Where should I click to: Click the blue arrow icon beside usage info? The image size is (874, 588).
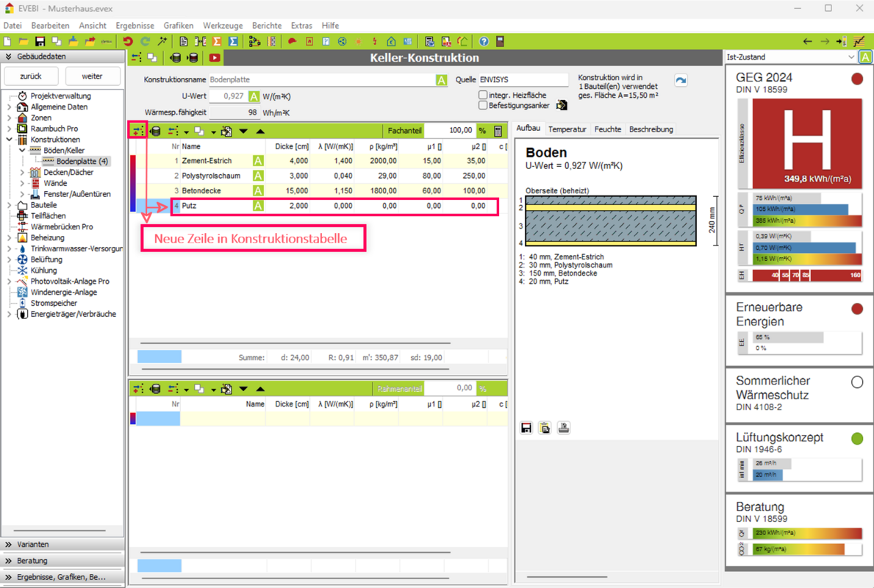tap(681, 81)
